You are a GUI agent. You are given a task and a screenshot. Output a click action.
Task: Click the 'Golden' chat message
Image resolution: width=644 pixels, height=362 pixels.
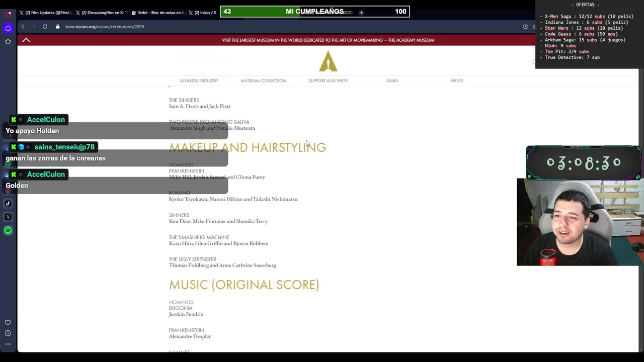pos(17,186)
